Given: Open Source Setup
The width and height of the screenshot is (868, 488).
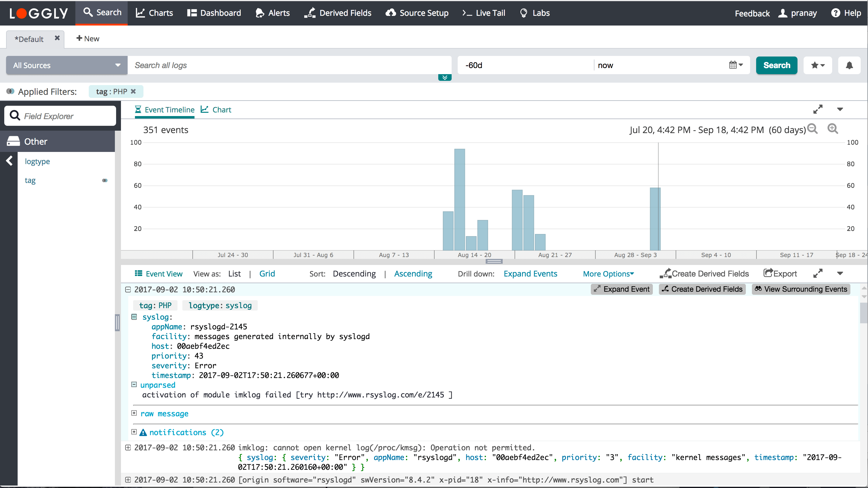Looking at the screenshot, I should tap(416, 13).
